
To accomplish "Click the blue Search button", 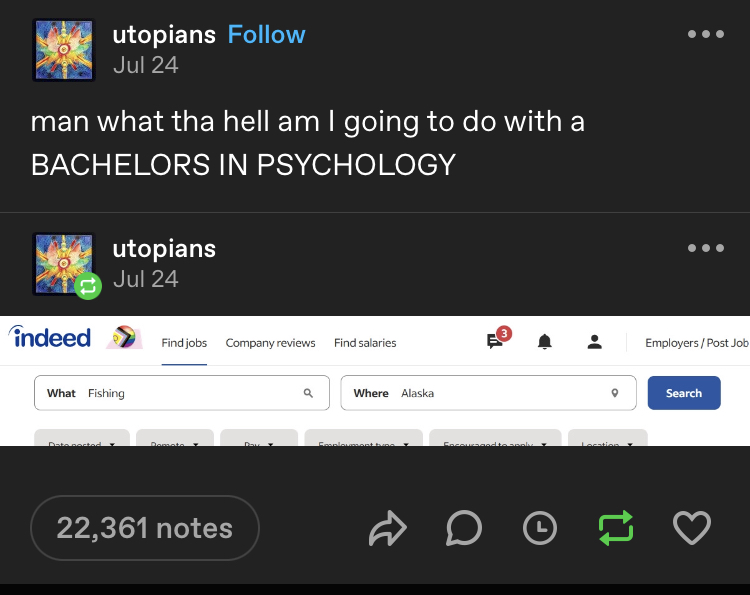I will 684,393.
